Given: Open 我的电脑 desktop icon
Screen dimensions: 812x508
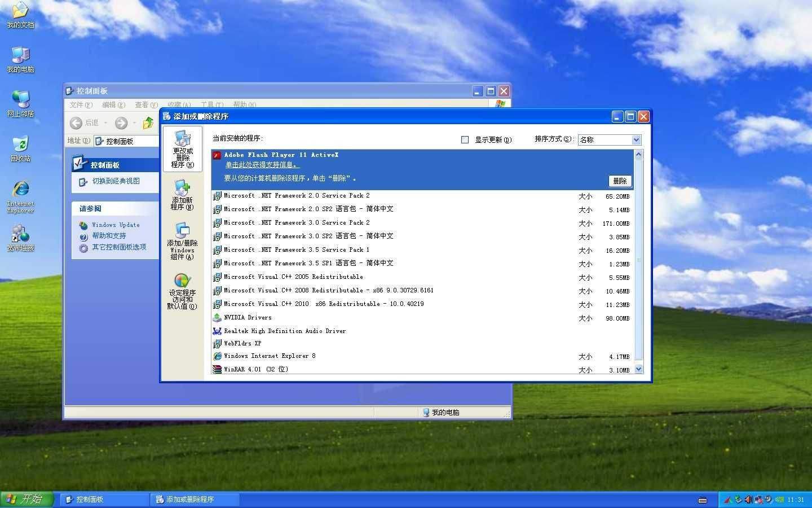Looking at the screenshot, I should (x=20, y=59).
